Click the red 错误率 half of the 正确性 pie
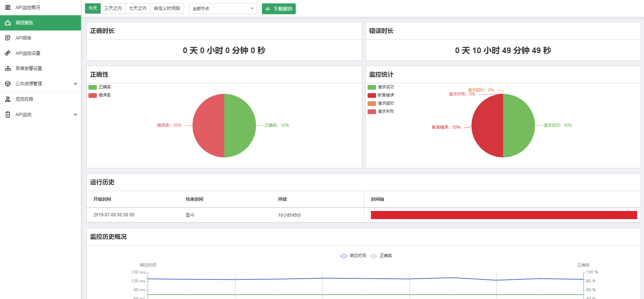The height and width of the screenshot is (299, 644). pyautogui.click(x=208, y=126)
